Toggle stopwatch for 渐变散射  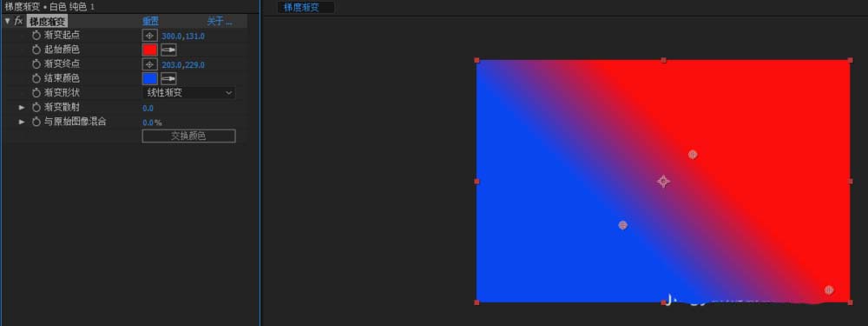click(36, 108)
